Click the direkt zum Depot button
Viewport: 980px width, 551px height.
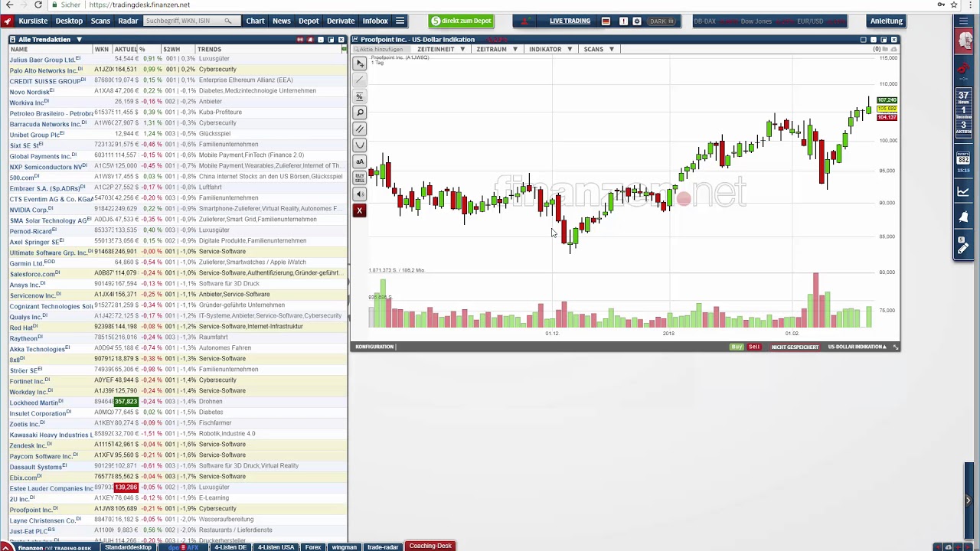coord(461,21)
